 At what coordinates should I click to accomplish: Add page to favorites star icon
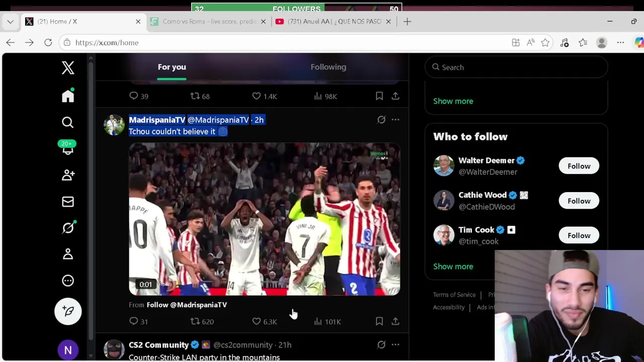click(x=545, y=43)
